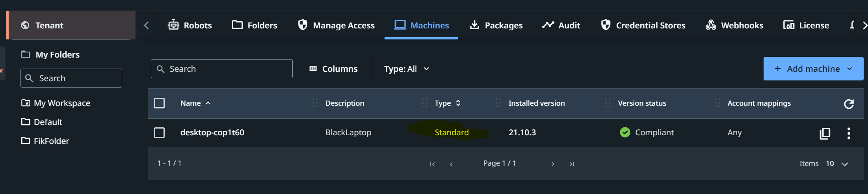Screen dimensions: 868x194
Task: Tick the select-all checkbox in header
Action: 159,103
